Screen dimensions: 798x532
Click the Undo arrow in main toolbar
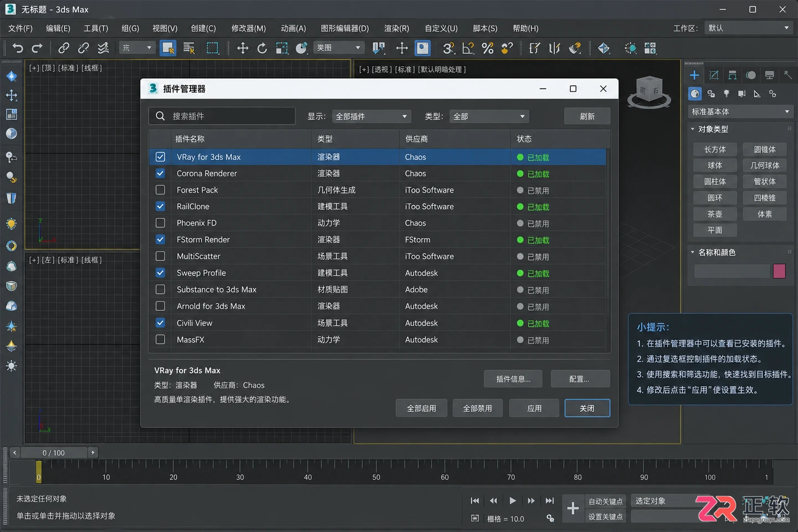[x=18, y=48]
